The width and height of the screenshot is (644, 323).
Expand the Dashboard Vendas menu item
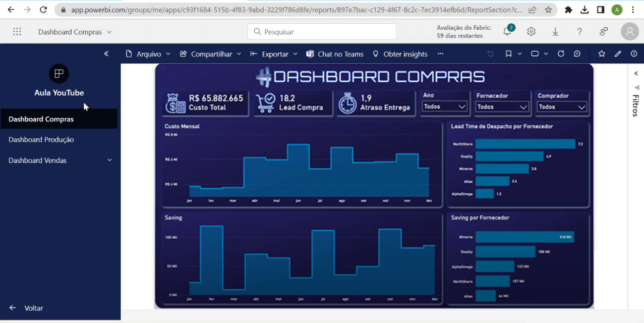pyautogui.click(x=109, y=160)
